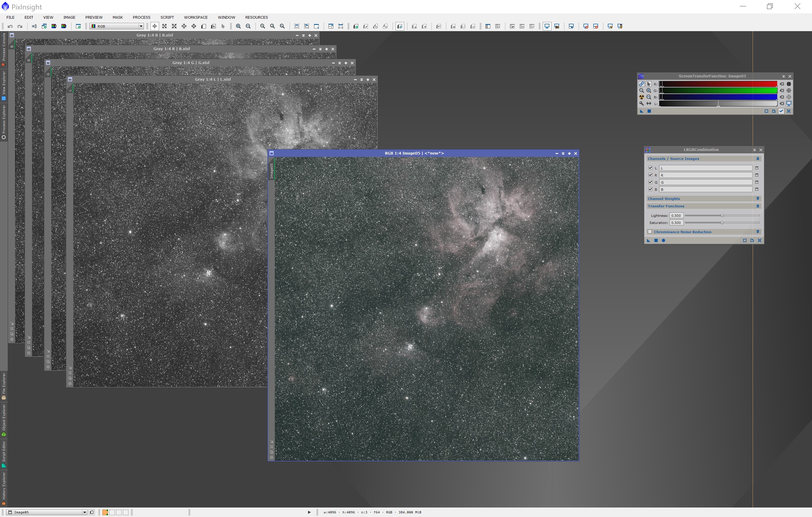Click the STF green channel gradient bar
Screen dimensions: 812x517
tap(718, 91)
